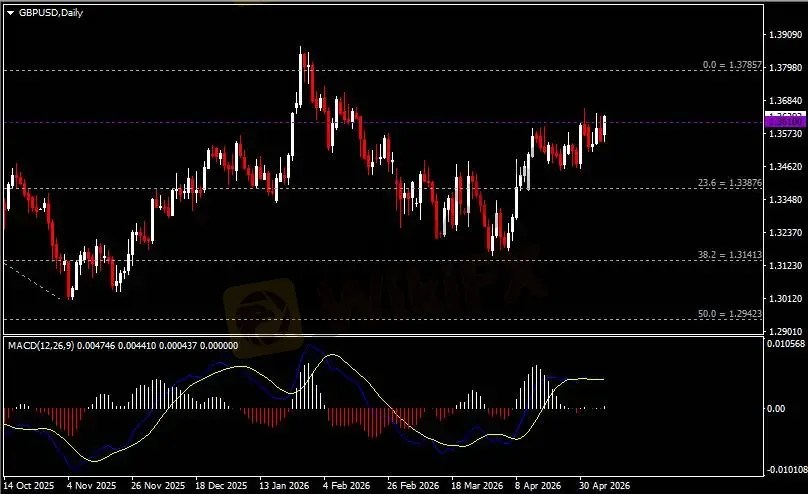Click the 14 Oct 2025 date marker
This screenshot has height=494, width=808.
(29, 486)
